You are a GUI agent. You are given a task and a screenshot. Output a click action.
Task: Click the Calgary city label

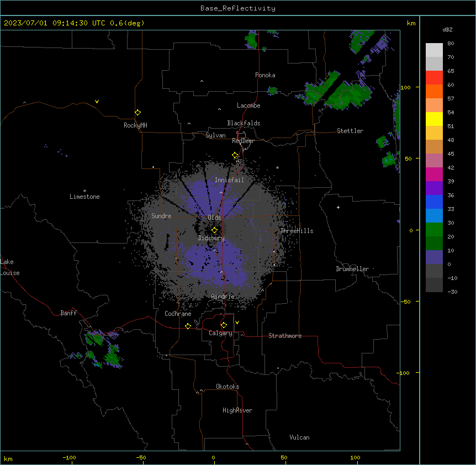tap(220, 333)
